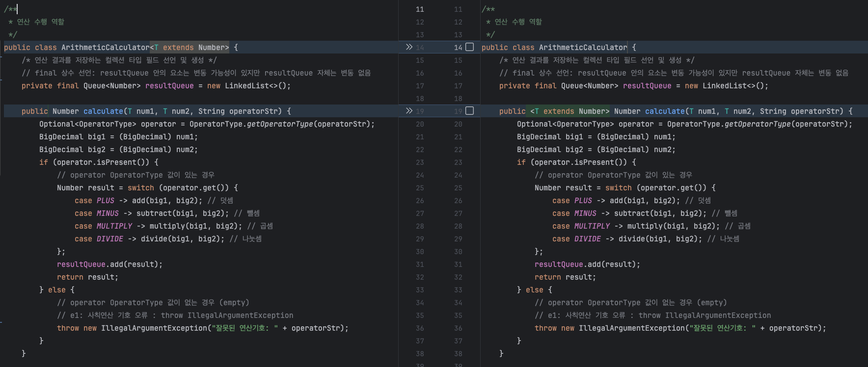This screenshot has height=367, width=868.
Task: Click '<T extends Number>' in the left pane class declaration
Action: [190, 48]
